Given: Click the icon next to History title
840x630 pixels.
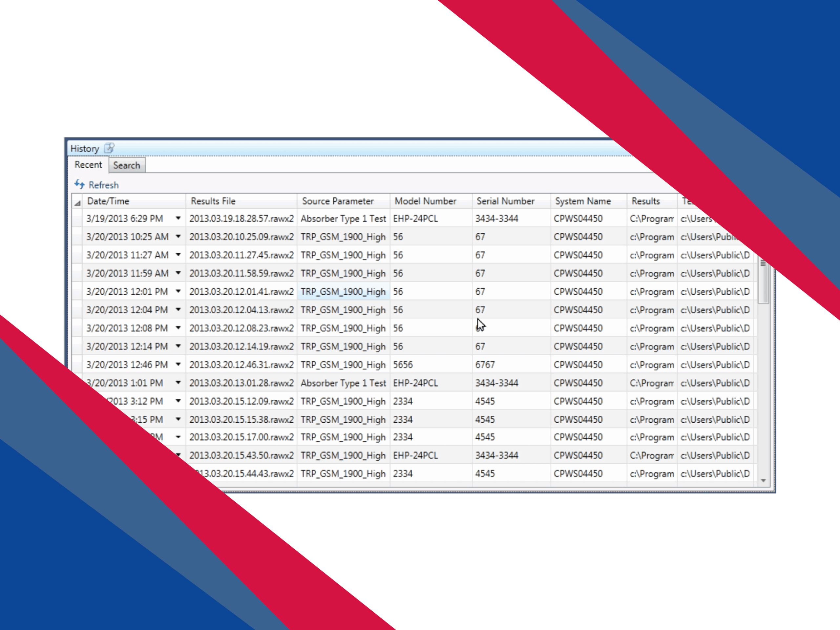Looking at the screenshot, I should coord(109,148).
